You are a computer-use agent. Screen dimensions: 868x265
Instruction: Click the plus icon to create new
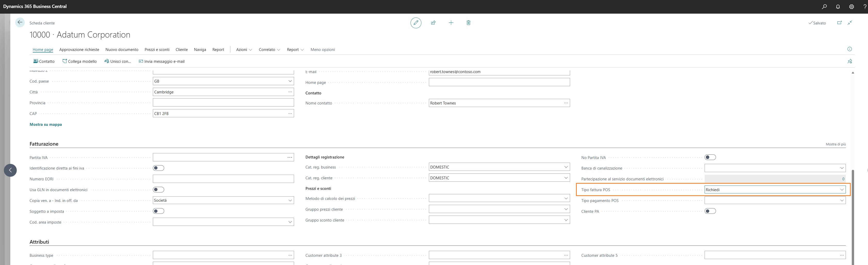coord(451,23)
